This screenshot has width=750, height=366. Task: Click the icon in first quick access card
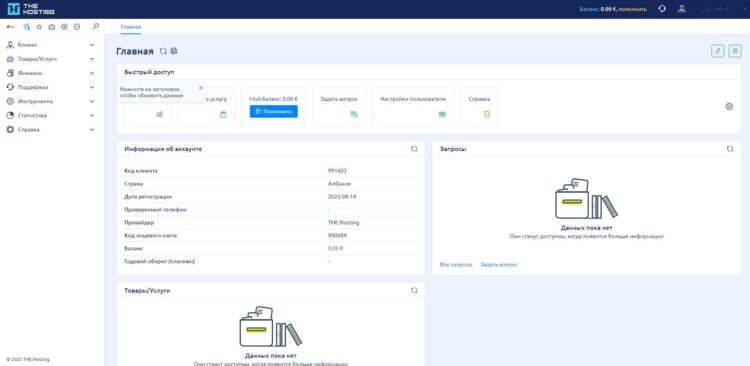point(160,114)
